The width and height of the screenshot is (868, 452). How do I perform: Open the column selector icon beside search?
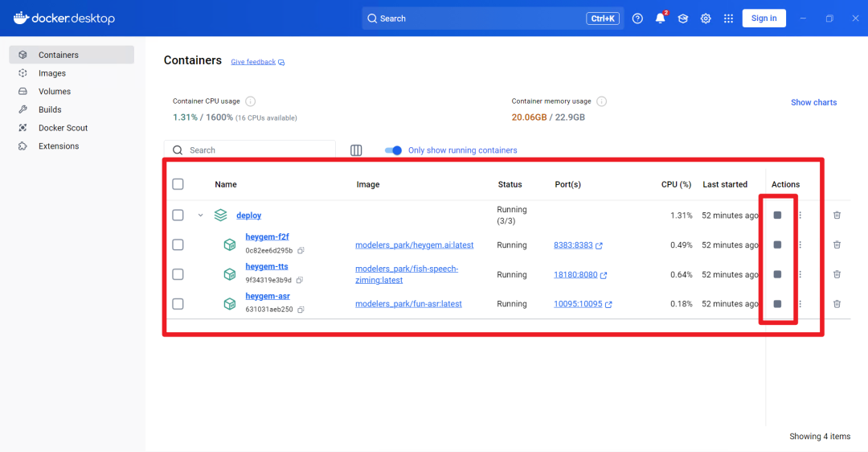coord(356,150)
